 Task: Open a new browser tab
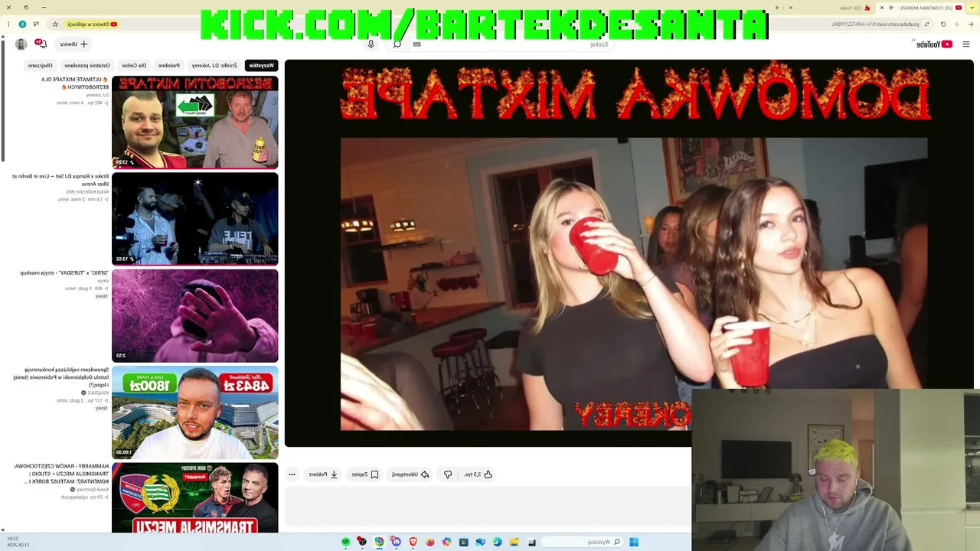(776, 8)
